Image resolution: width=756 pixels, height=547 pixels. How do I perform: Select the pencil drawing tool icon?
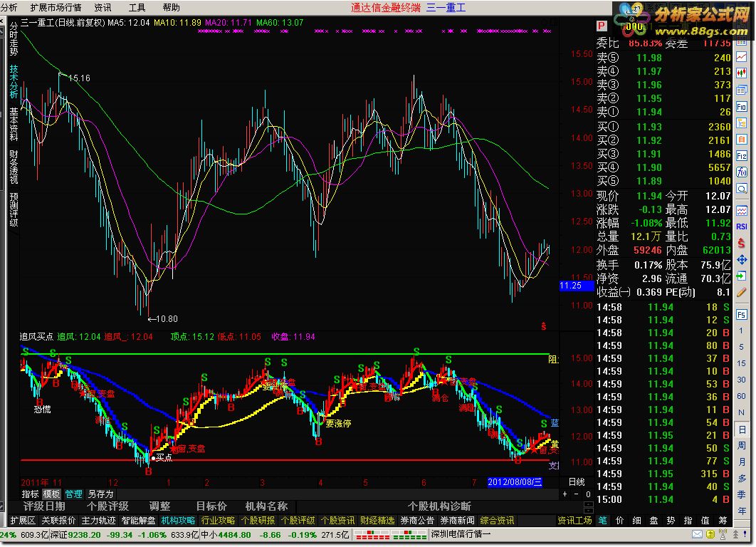742,292
